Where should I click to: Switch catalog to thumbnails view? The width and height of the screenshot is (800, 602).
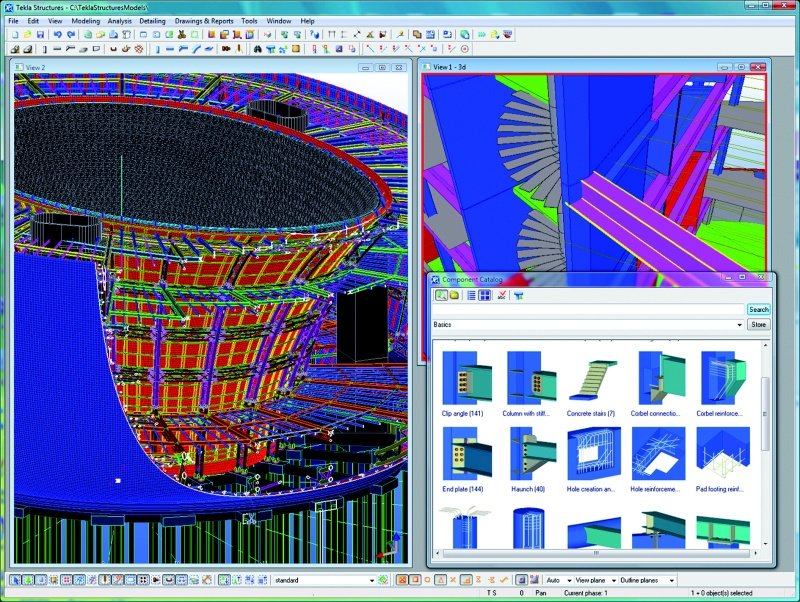[485, 295]
